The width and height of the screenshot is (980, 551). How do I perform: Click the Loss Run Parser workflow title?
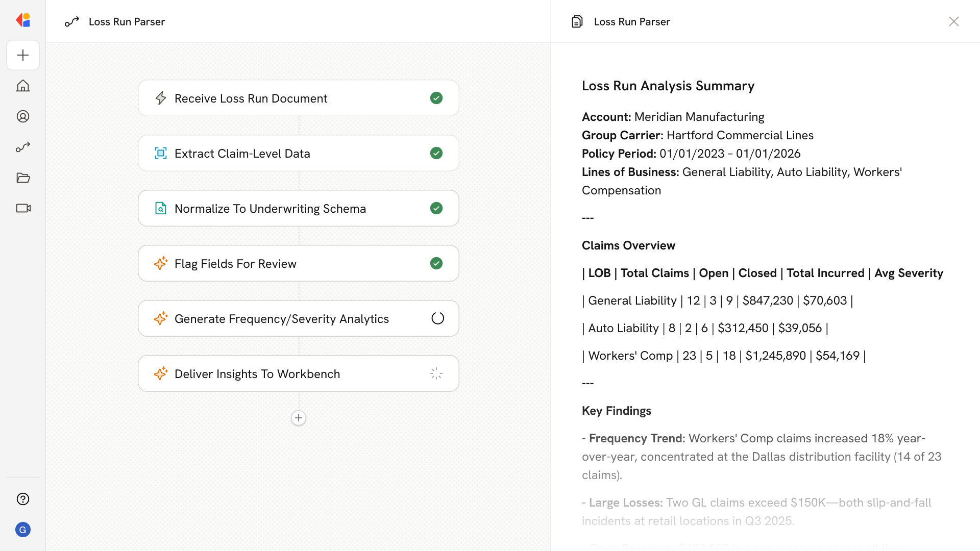point(127,21)
